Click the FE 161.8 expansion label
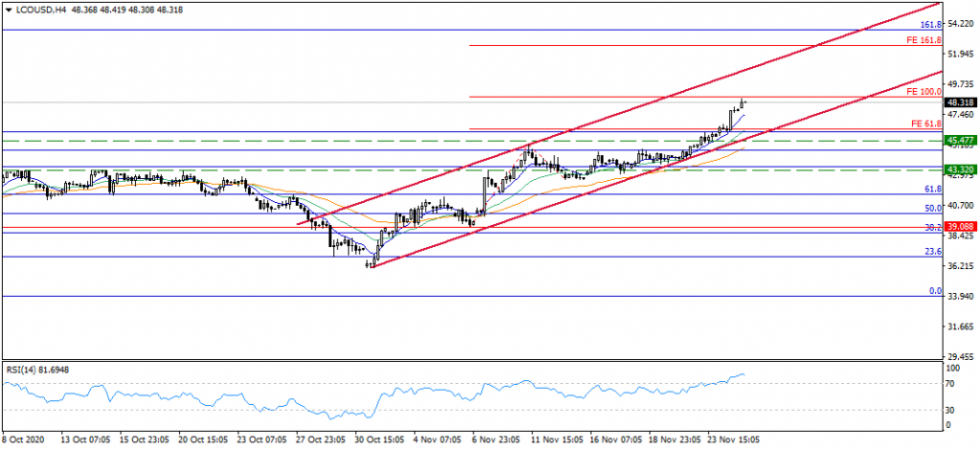The image size is (980, 450). click(x=925, y=40)
